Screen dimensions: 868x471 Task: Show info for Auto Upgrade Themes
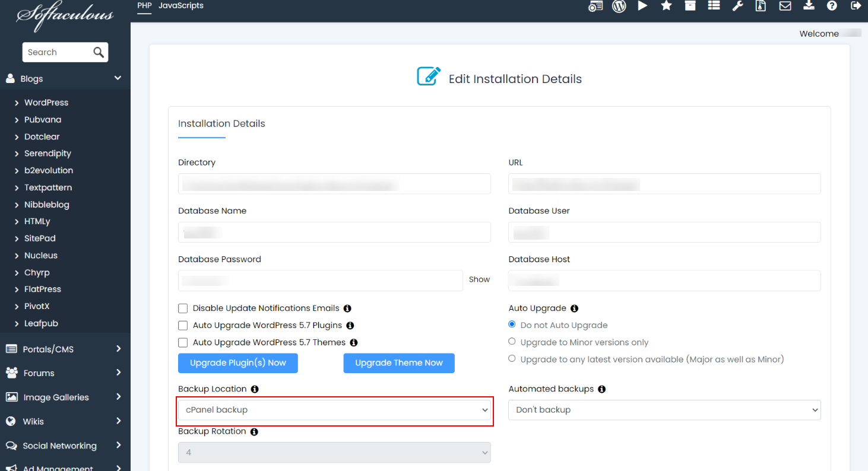coord(353,343)
